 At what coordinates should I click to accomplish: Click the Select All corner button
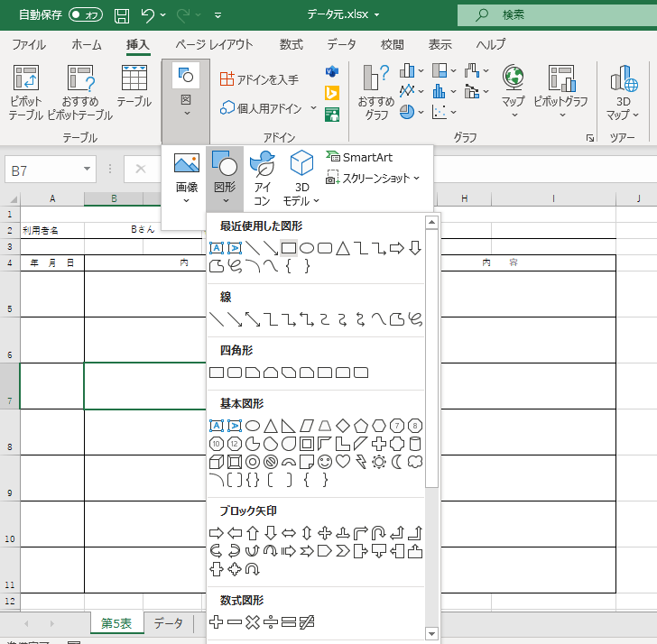pyautogui.click(x=13, y=199)
